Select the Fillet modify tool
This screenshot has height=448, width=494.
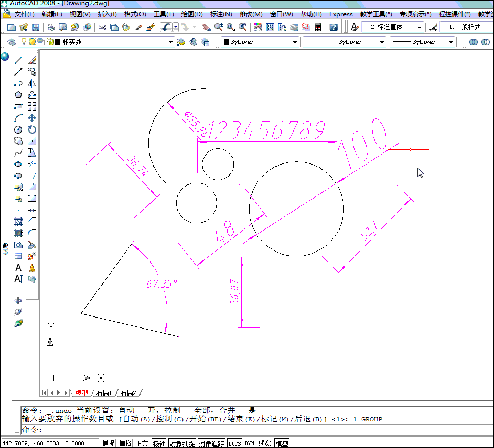(x=32, y=233)
